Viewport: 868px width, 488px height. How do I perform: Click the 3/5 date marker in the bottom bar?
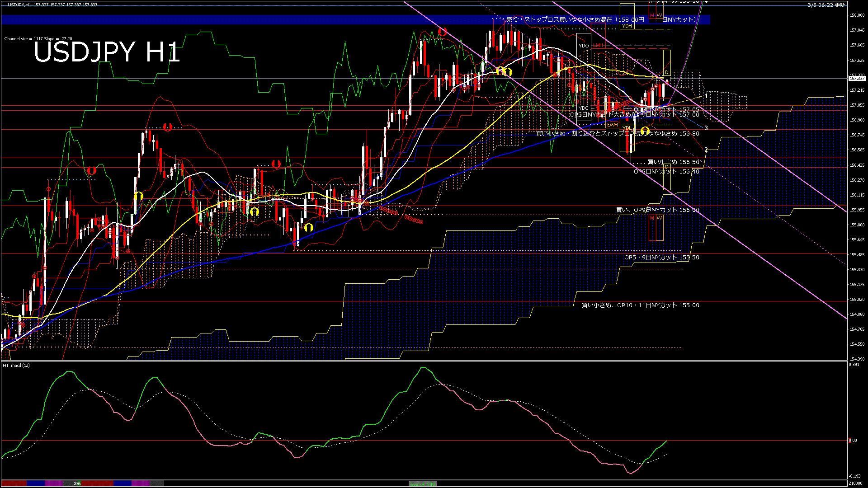coord(77,483)
